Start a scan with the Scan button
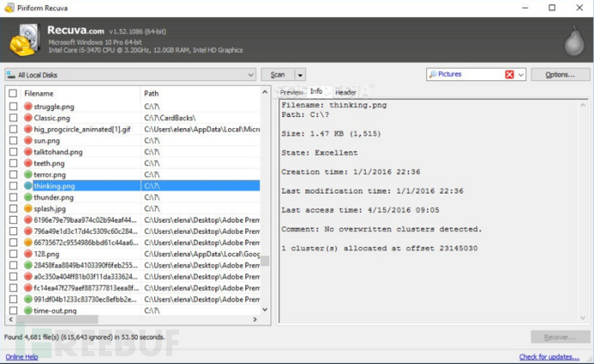 click(x=278, y=75)
